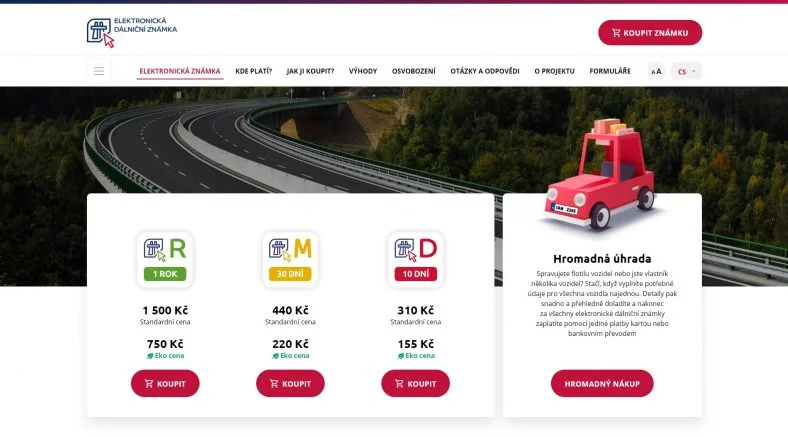The image size is (788, 437).
Task: Click Koupit známku button in header
Action: tap(650, 33)
